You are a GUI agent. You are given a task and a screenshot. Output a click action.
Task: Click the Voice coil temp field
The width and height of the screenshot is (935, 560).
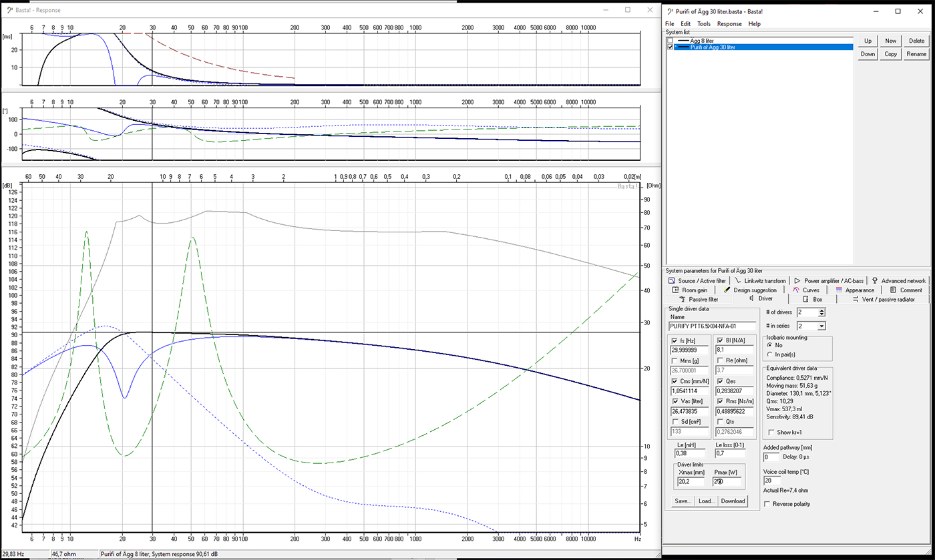771,481
